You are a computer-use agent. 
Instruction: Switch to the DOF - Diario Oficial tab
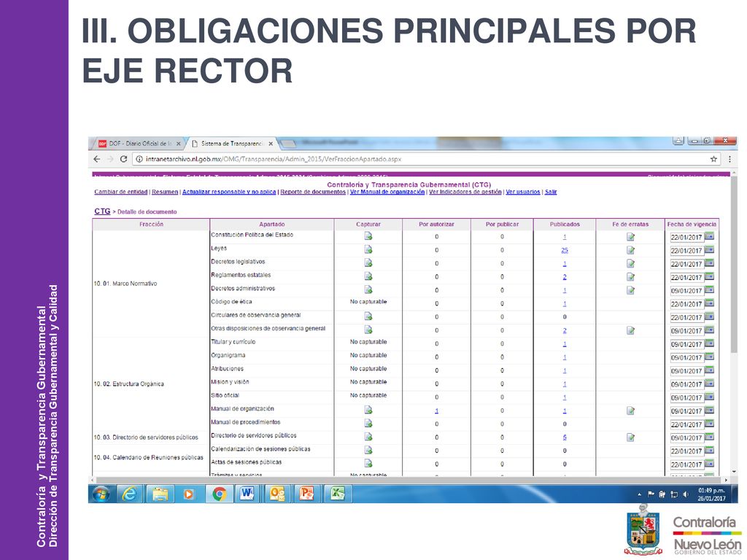tap(139, 144)
